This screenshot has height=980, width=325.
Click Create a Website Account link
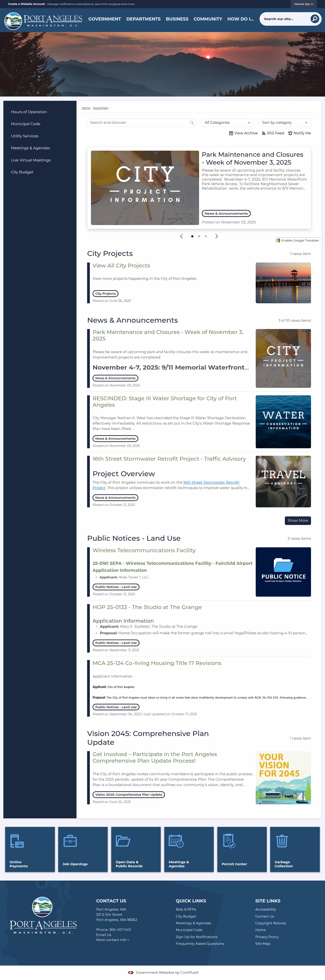[x=26, y=4]
